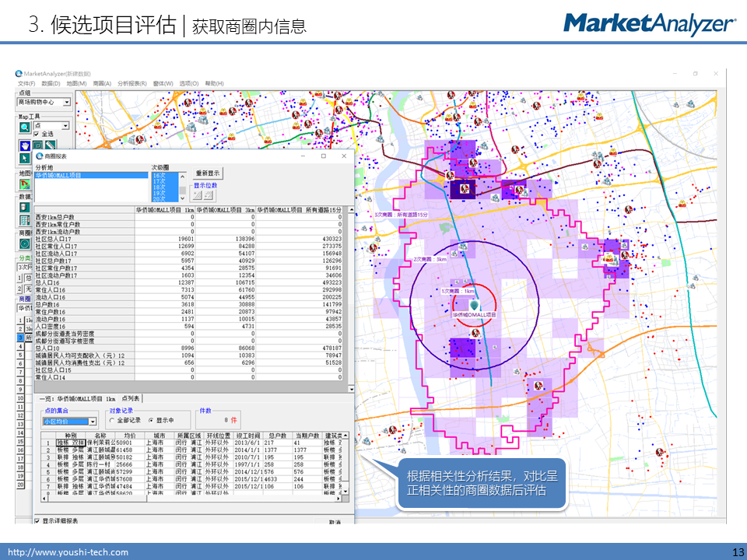Click the 取消 button in 商圈报表 dialog

coord(335,522)
